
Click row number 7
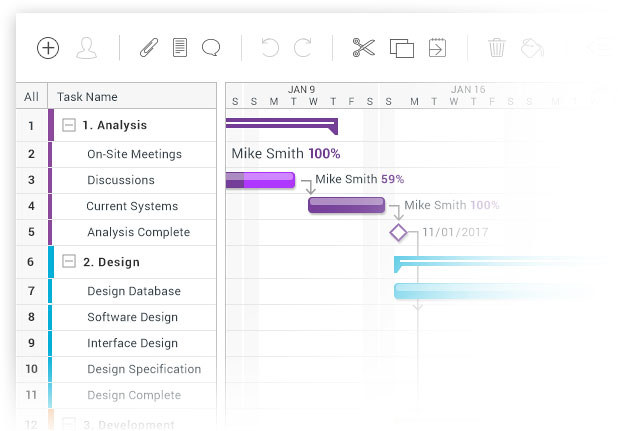[x=31, y=291]
